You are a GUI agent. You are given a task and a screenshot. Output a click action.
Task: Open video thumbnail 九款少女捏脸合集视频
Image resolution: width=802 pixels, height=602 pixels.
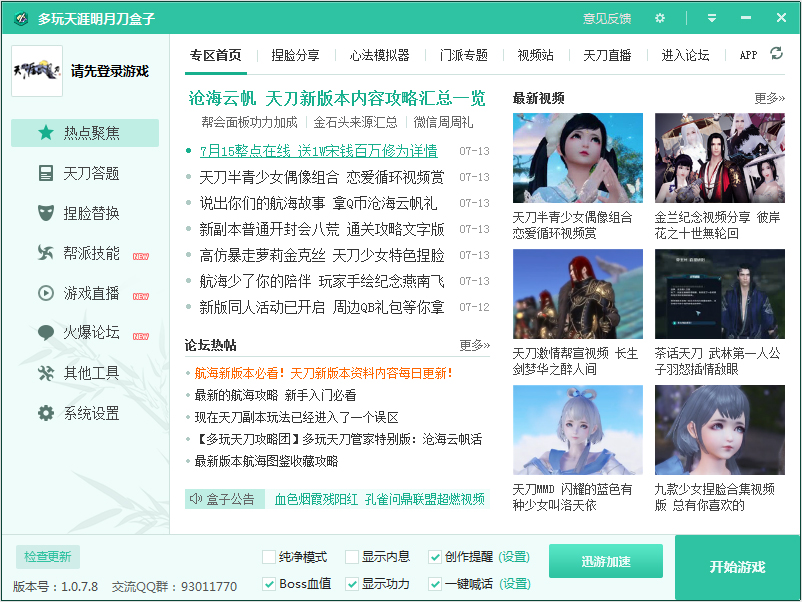pyautogui.click(x=720, y=430)
